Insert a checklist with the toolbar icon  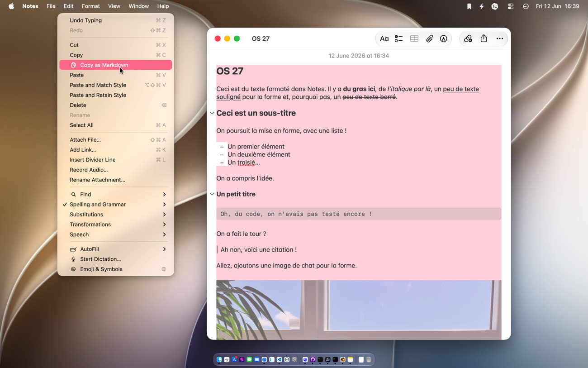coord(398,38)
